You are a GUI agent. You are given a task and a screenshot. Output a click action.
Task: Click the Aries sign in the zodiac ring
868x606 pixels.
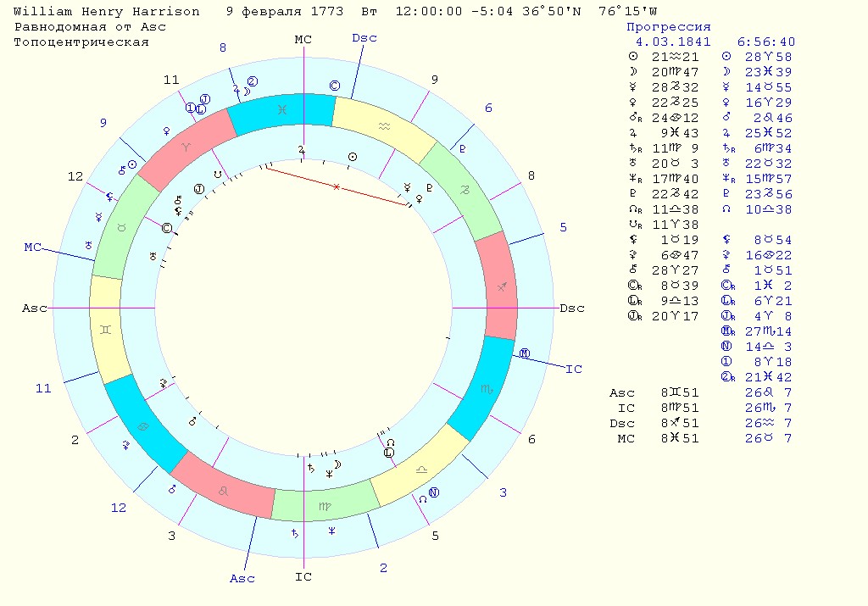184,147
